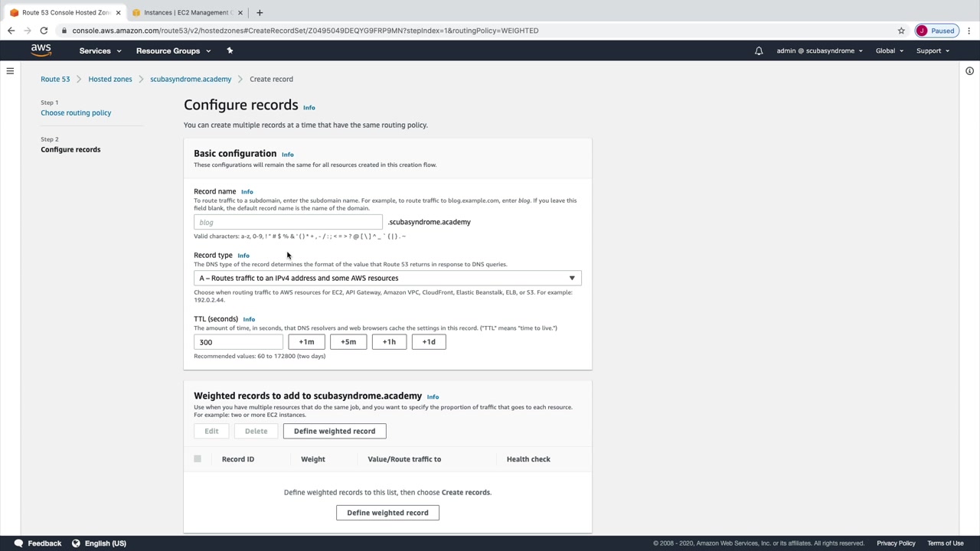Open Info link beside Record type
Image resolution: width=980 pixels, height=551 pixels.
[x=243, y=256]
